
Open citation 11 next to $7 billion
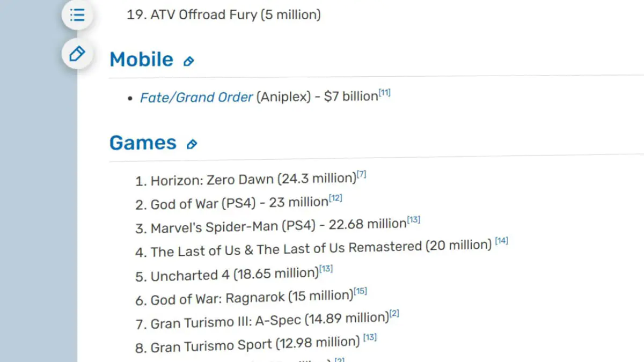[x=384, y=93]
